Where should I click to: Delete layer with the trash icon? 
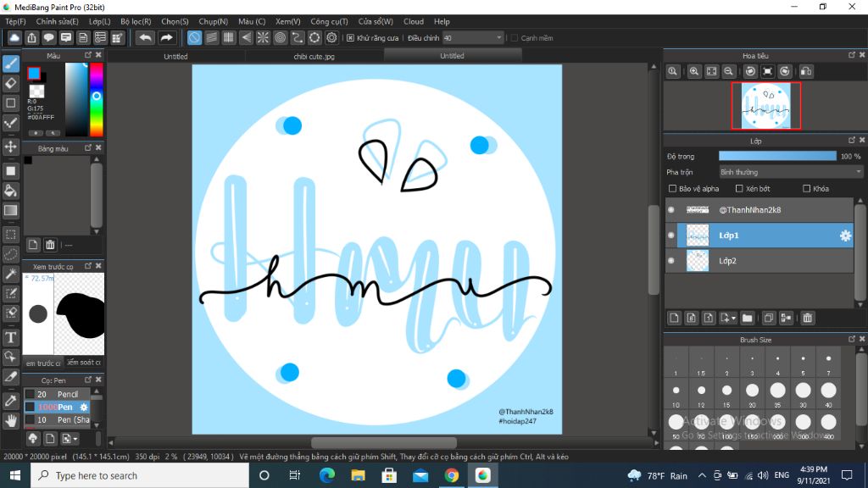coord(808,319)
